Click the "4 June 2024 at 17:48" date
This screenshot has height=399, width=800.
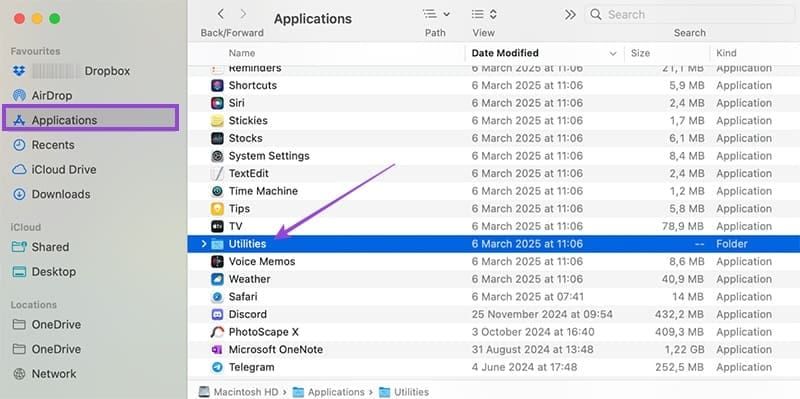[x=524, y=367]
